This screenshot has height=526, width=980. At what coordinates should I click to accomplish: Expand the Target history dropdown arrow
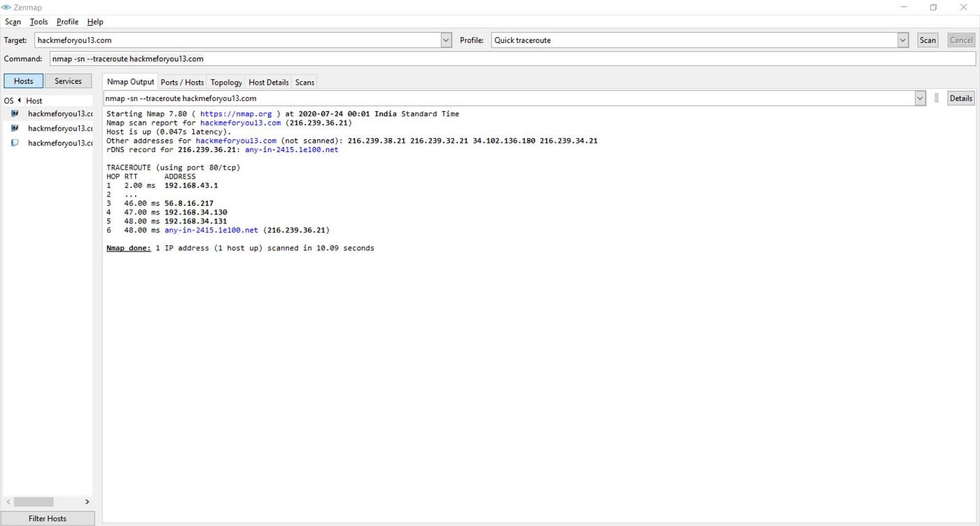tap(447, 40)
